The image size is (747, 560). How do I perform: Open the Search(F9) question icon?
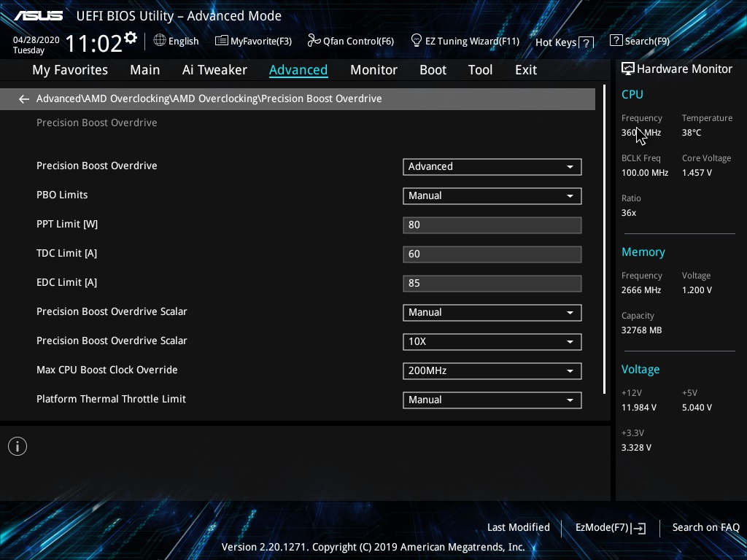[x=616, y=41]
